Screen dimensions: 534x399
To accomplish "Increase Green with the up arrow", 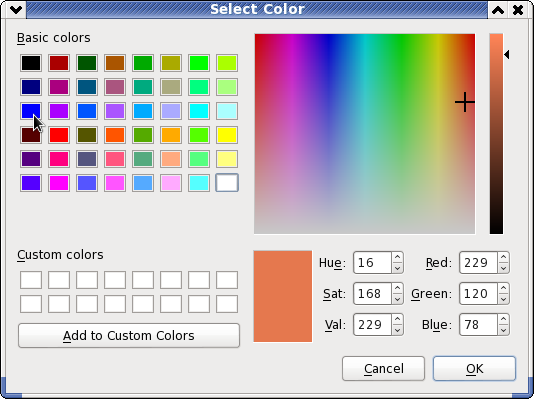I will 503,288.
